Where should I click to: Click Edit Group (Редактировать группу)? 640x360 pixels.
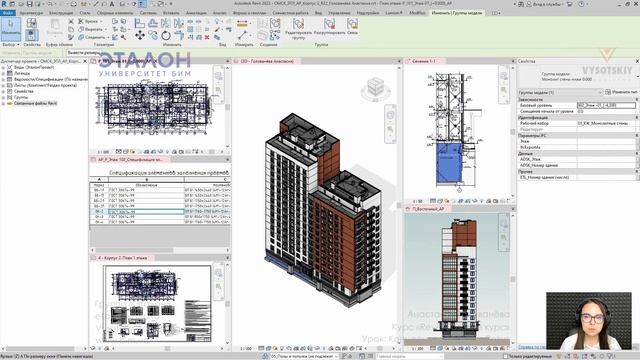coord(298,29)
